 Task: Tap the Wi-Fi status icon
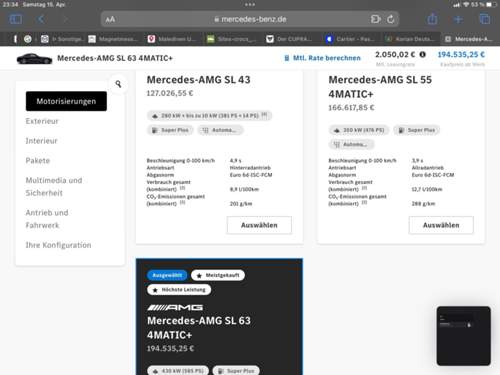tap(466, 4)
